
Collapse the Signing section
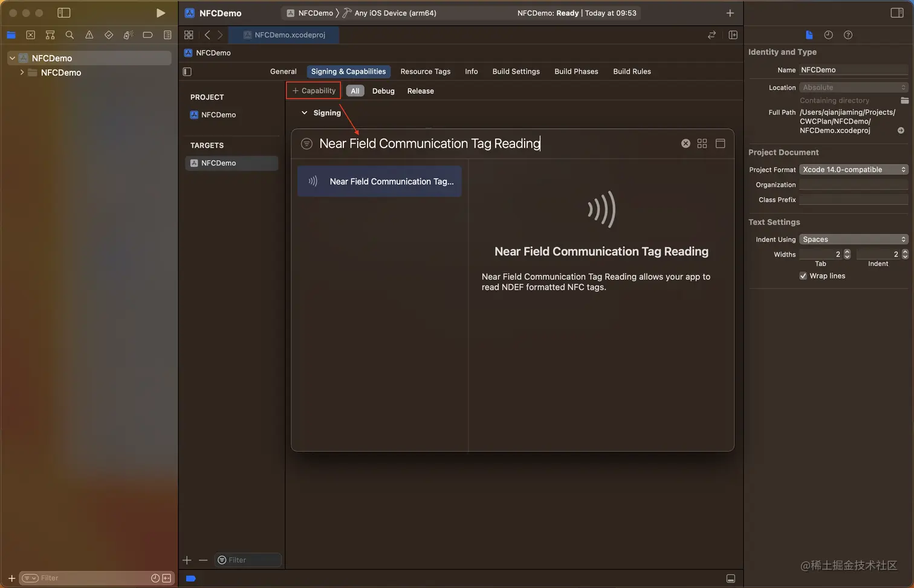[x=304, y=113]
